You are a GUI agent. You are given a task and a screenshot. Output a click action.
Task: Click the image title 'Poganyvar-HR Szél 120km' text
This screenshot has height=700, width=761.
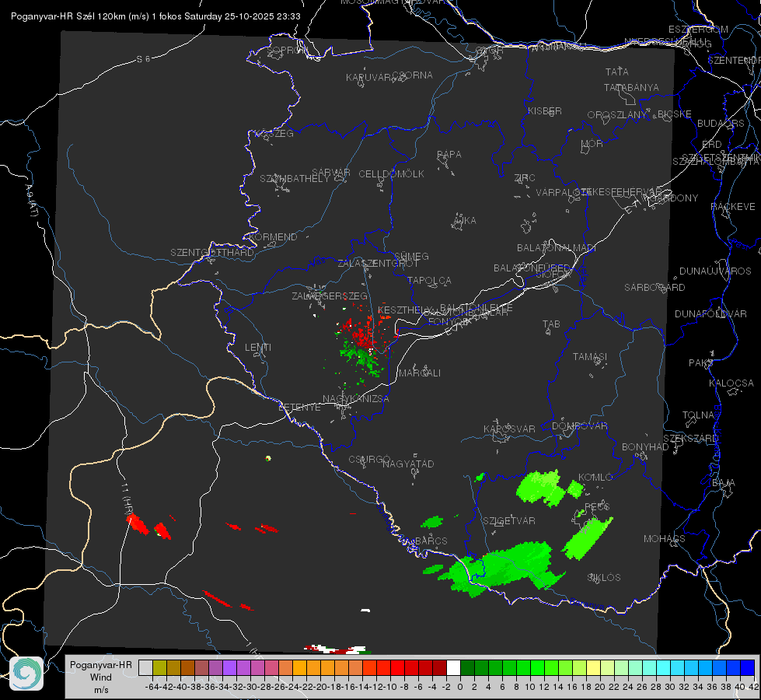[x=68, y=16]
